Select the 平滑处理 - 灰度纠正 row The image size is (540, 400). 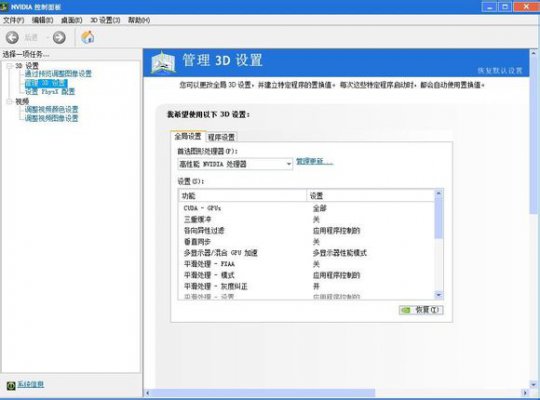pos(306,286)
